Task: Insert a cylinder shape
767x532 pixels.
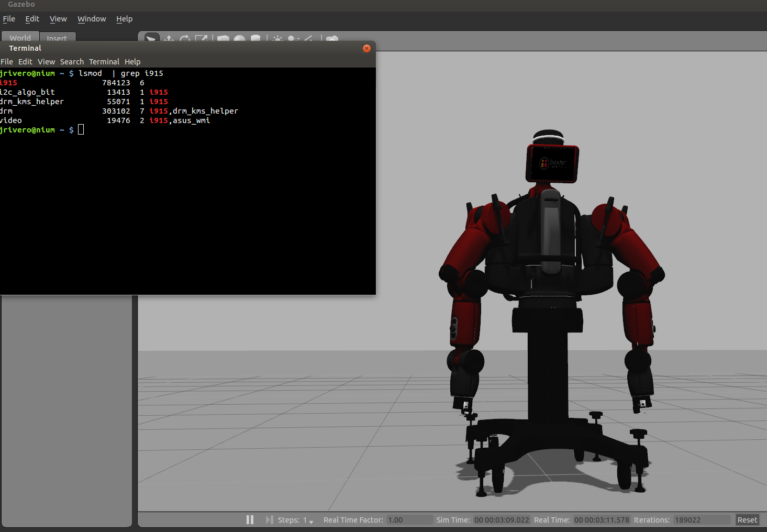Action: tap(255, 39)
